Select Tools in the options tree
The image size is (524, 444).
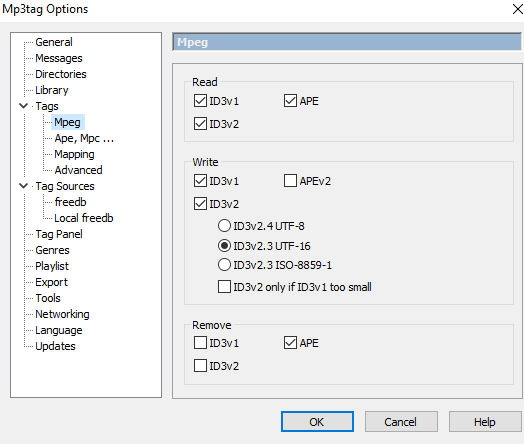pyautogui.click(x=48, y=298)
